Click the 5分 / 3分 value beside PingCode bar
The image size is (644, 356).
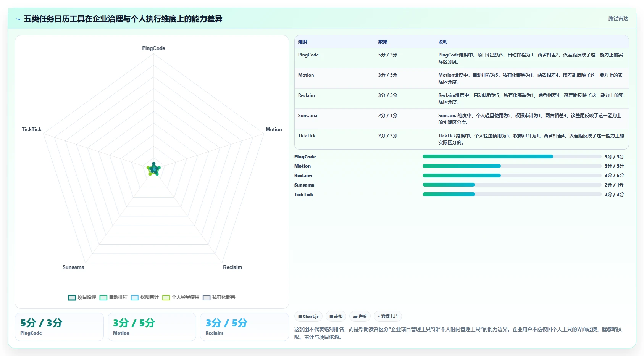614,156
